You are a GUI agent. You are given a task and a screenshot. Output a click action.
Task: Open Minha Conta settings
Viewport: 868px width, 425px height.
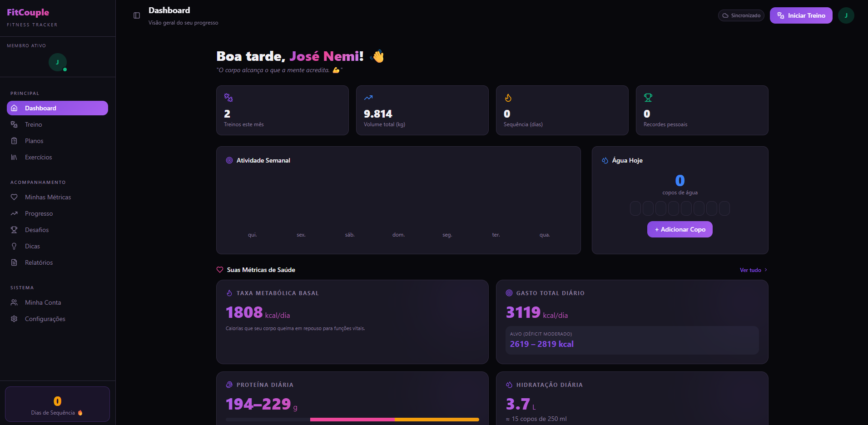point(57,302)
